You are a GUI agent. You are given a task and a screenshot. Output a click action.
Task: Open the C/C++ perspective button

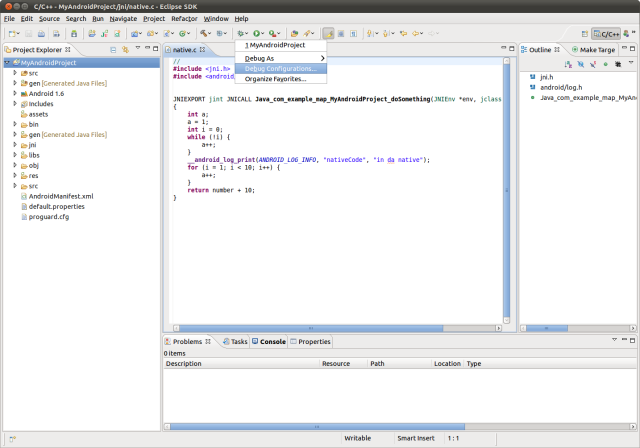click(605, 33)
